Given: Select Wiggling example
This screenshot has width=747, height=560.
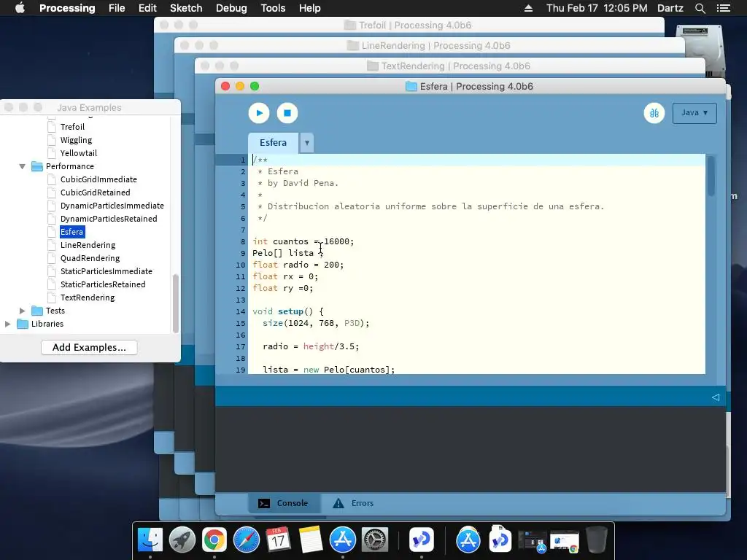Looking at the screenshot, I should pyautogui.click(x=76, y=140).
